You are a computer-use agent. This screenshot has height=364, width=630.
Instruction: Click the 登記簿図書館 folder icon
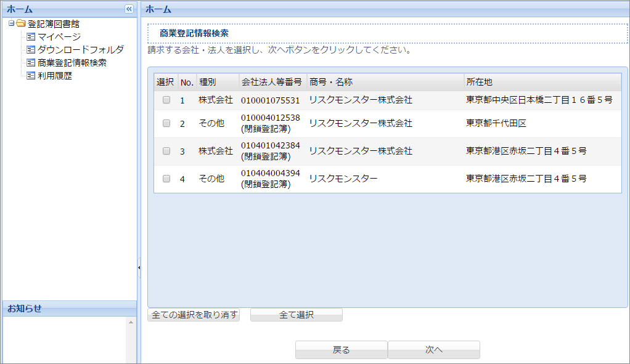[x=21, y=24]
